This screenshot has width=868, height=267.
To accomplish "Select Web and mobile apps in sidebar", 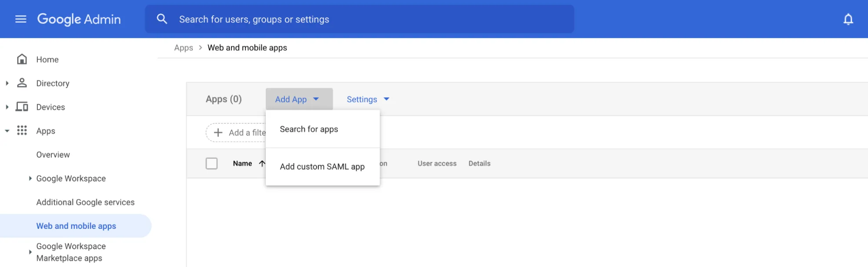I will (76, 226).
